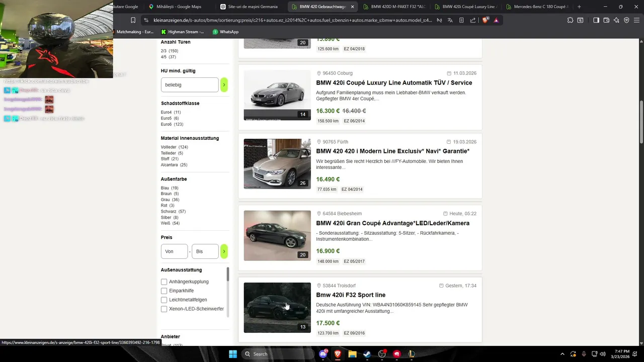Open File Explorer from taskbar

pyautogui.click(x=352, y=354)
